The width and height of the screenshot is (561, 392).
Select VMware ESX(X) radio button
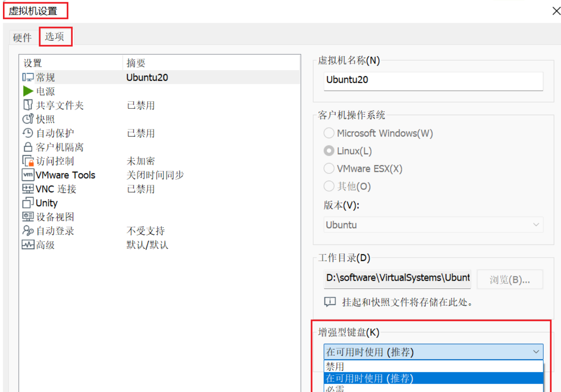point(329,168)
